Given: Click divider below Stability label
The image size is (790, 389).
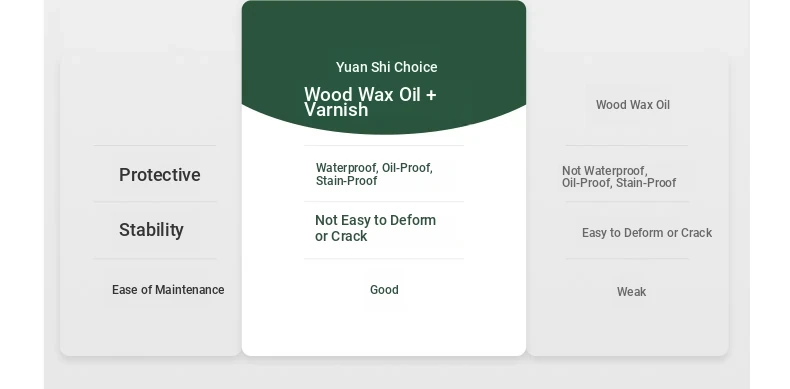Looking at the screenshot, I should (155, 259).
